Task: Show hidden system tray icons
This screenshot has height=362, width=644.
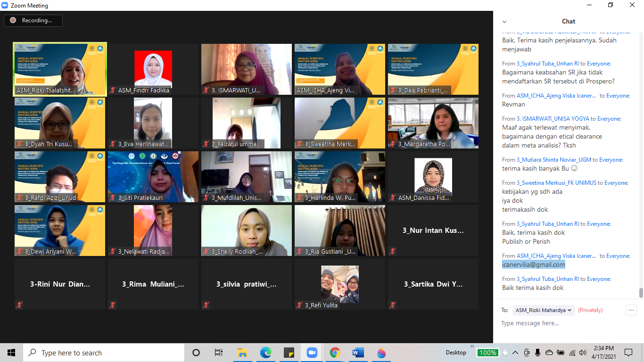Action: [515, 353]
